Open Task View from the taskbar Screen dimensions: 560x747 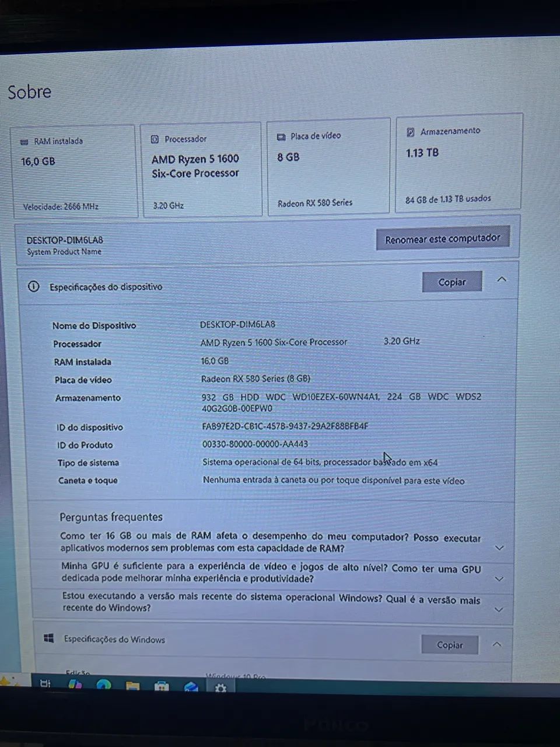tap(45, 683)
